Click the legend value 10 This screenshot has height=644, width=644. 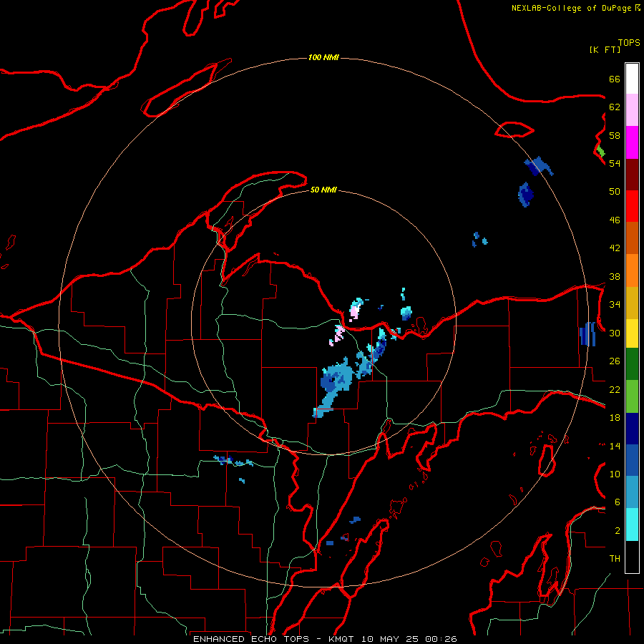pos(615,474)
